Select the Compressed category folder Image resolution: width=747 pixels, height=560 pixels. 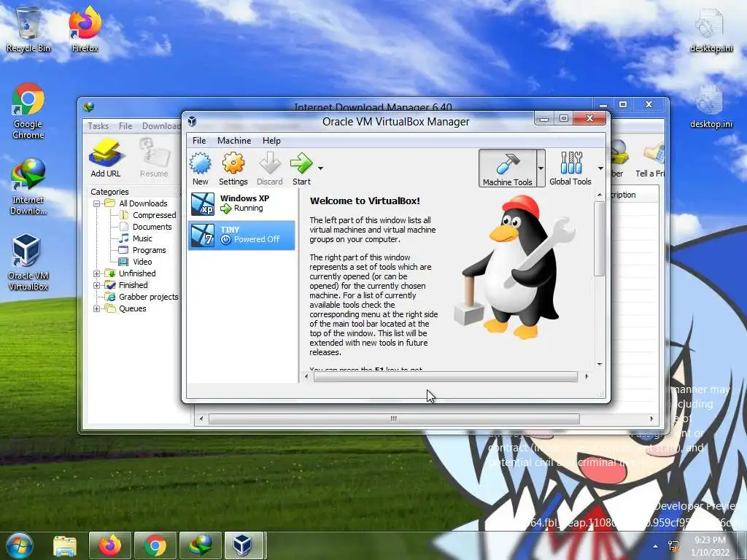pyautogui.click(x=148, y=215)
